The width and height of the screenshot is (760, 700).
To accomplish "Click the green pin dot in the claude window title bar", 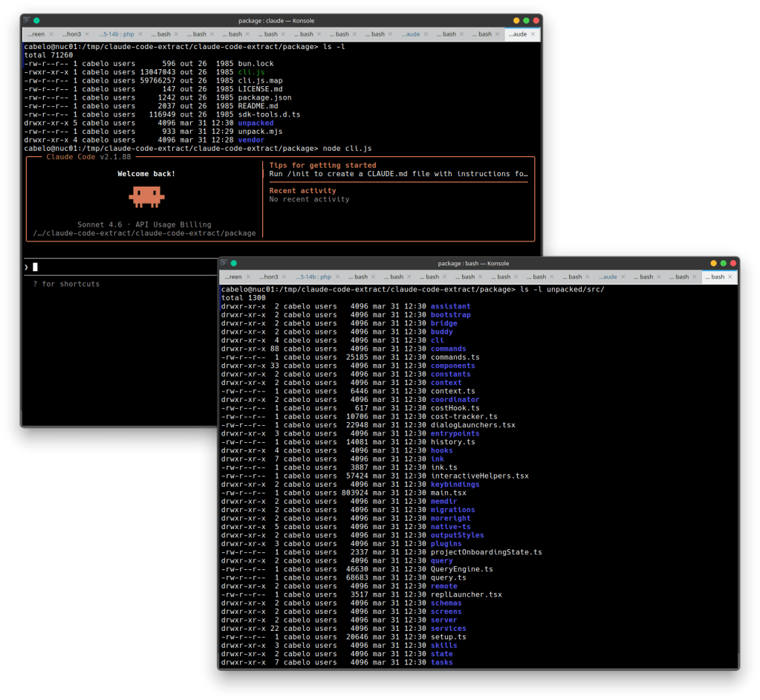I will click(37, 21).
